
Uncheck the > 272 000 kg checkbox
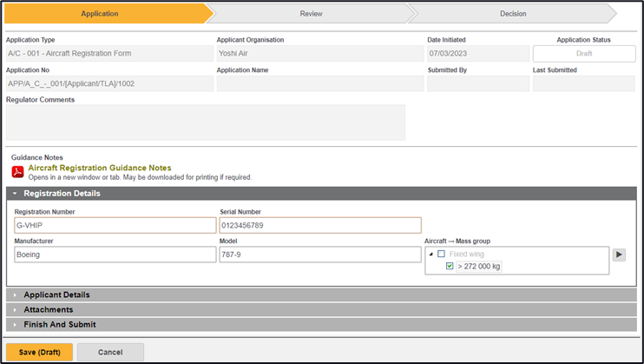click(450, 267)
